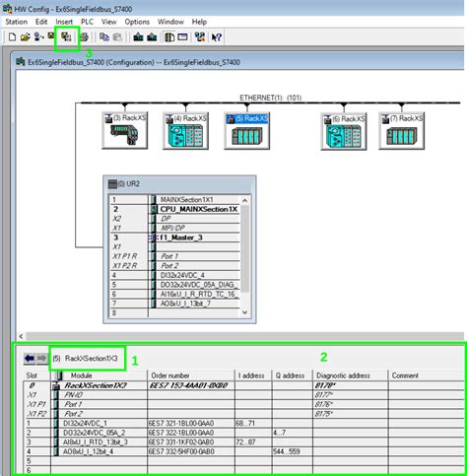Click the Print toolbar icon
Viewport: 467px width, 476px height.
(x=84, y=37)
